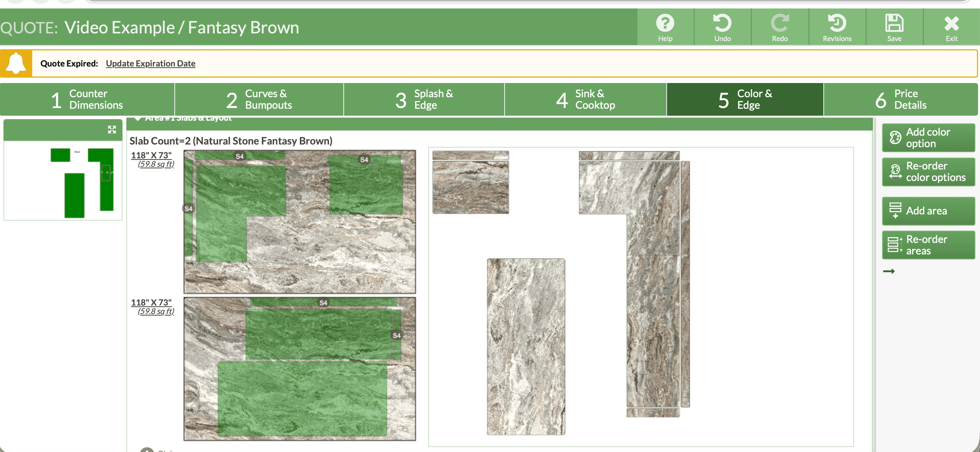Open Revisions history
The image size is (980, 452).
pyautogui.click(x=837, y=27)
